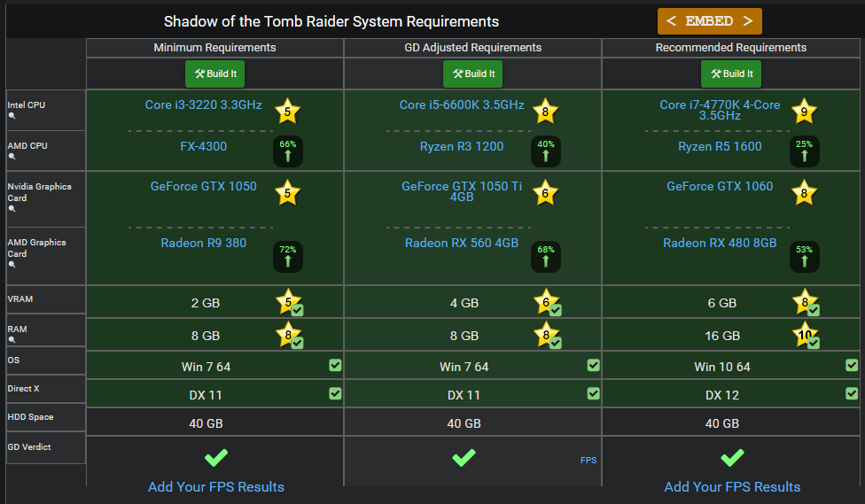Click green check beside minimum DX 11
865x504 pixels.
pos(335,393)
